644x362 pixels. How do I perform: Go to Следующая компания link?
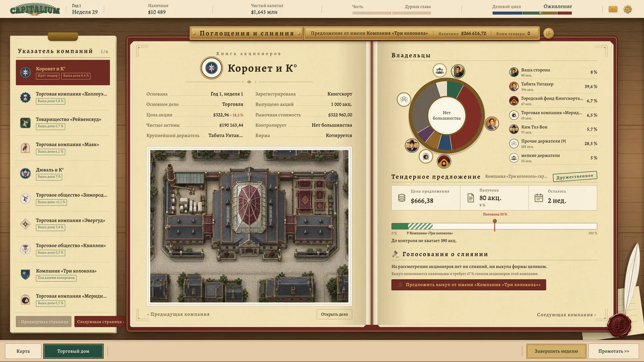click(x=566, y=315)
